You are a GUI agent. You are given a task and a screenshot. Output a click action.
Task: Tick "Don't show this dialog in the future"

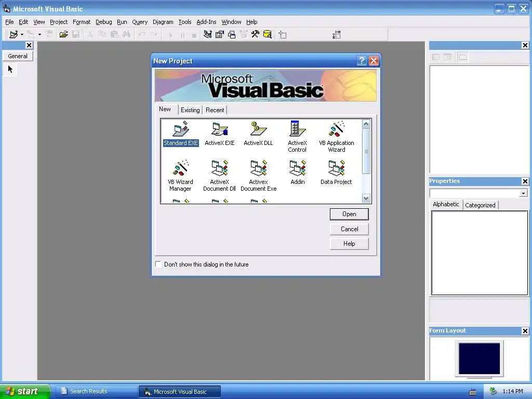pos(158,264)
